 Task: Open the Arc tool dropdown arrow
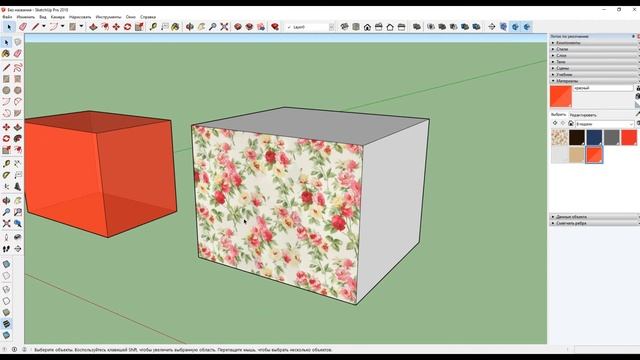coord(62,27)
